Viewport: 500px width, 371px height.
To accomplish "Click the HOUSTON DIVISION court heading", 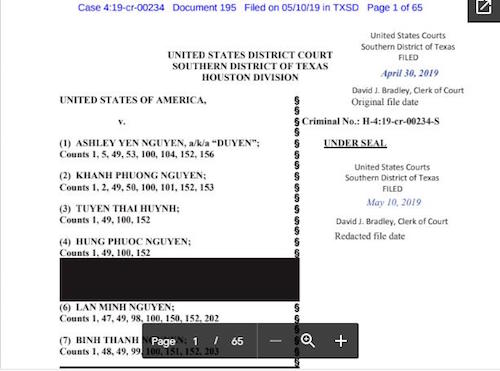I will tap(250, 77).
